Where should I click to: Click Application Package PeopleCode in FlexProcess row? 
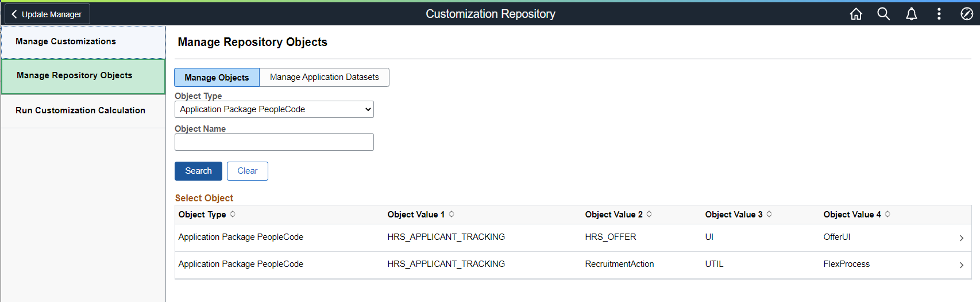241,264
